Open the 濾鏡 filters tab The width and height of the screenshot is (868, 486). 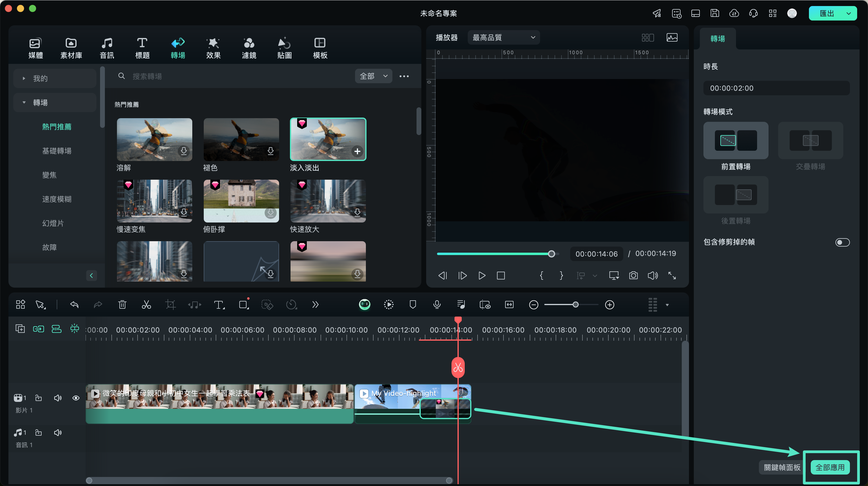pos(249,48)
